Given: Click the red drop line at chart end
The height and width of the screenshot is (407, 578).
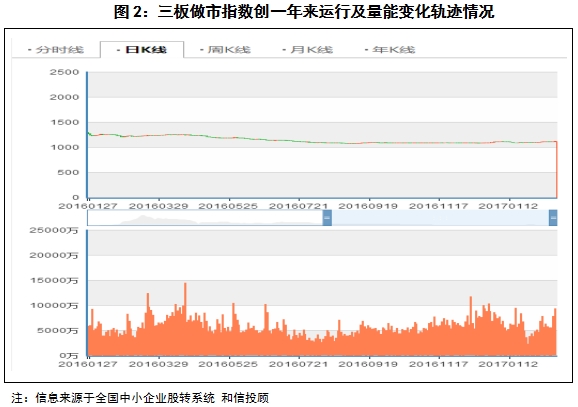Looking at the screenshot, I should click(x=557, y=170).
